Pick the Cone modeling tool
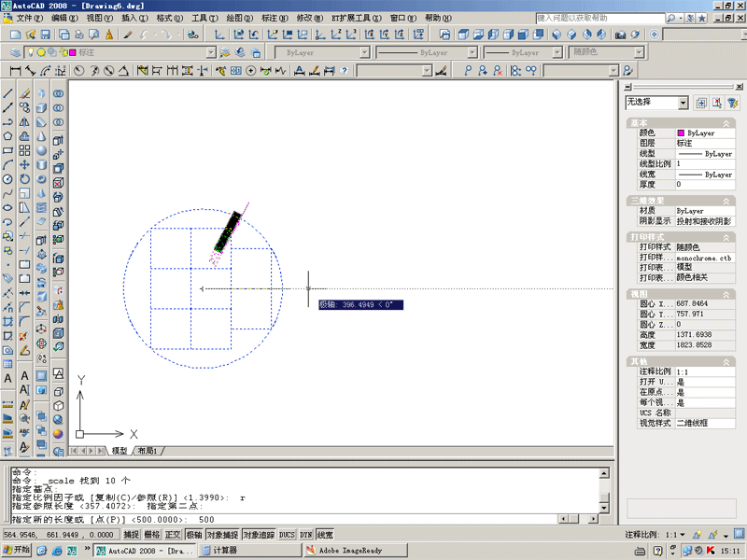 point(42,136)
